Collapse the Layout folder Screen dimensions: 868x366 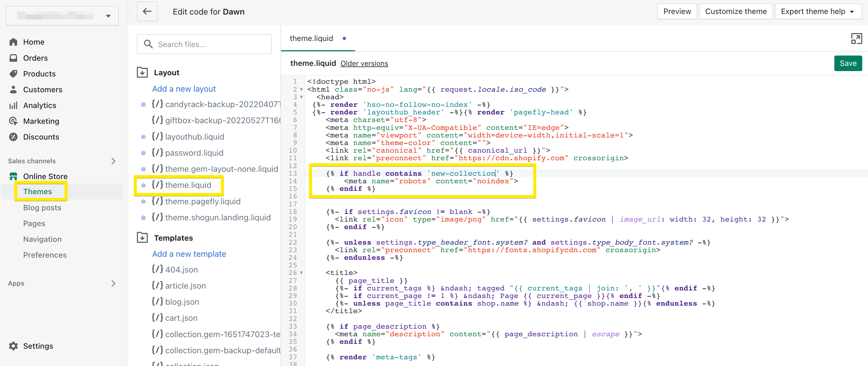(143, 73)
